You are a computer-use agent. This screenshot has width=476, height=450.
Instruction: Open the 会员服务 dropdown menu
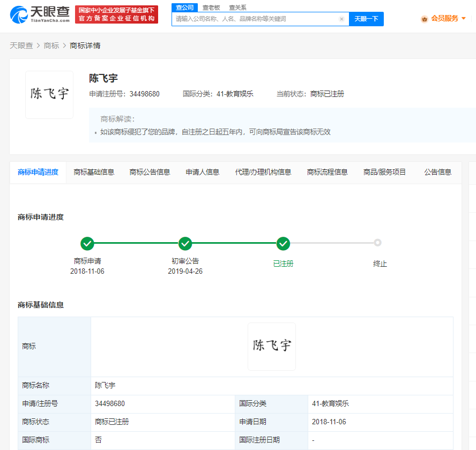448,18
